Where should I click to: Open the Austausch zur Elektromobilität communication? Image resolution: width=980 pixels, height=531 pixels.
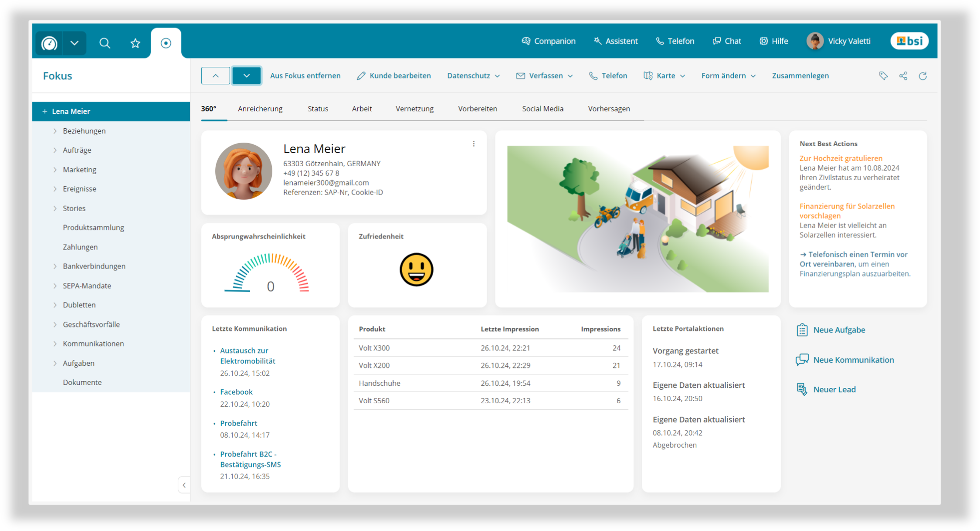(x=244, y=355)
